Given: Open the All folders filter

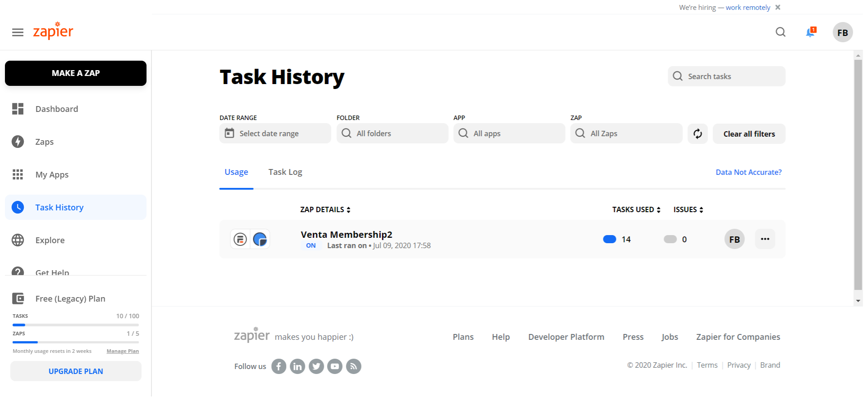Looking at the screenshot, I should (x=392, y=134).
